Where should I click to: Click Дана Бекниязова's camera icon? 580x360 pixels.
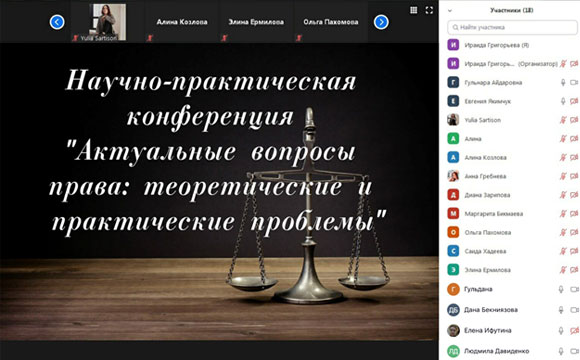(x=574, y=310)
